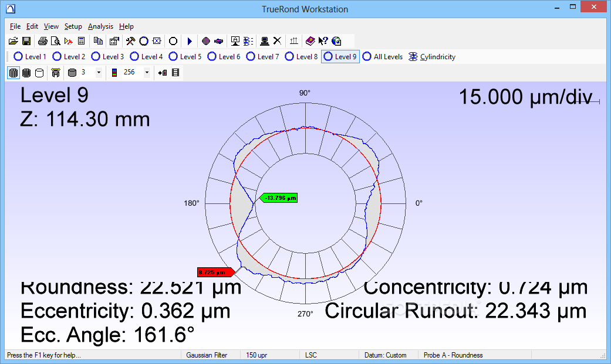
Task: Click the Open file folder icon
Action: click(x=13, y=41)
